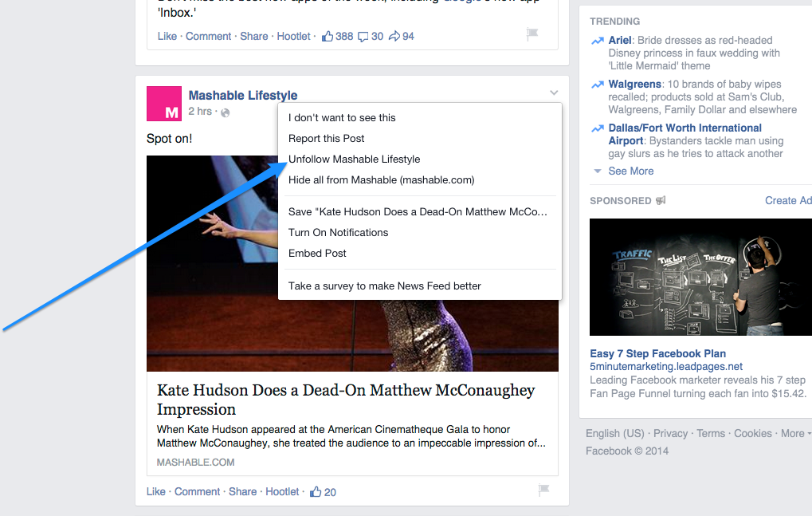
Task: Click the sponsored ad chalkboard image
Action: click(700, 278)
